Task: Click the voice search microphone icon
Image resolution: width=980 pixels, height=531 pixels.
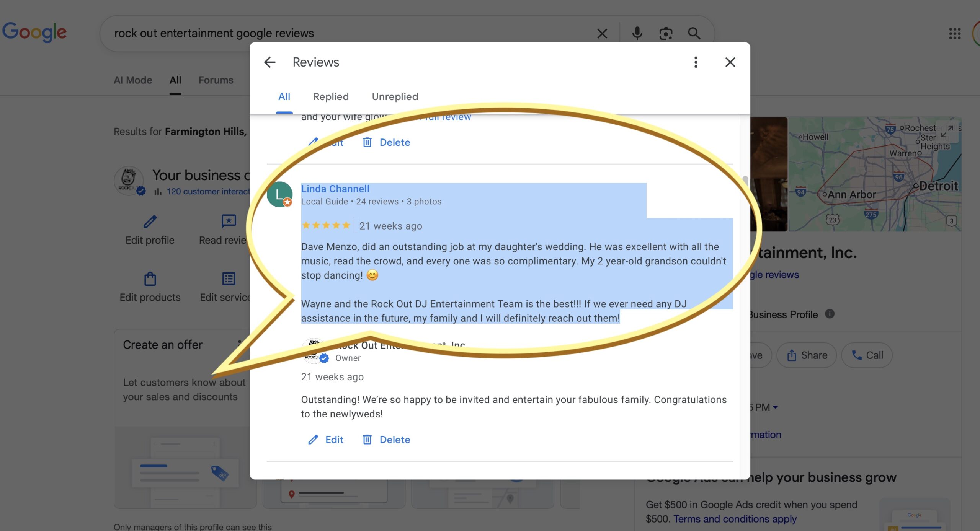Action: click(x=637, y=34)
